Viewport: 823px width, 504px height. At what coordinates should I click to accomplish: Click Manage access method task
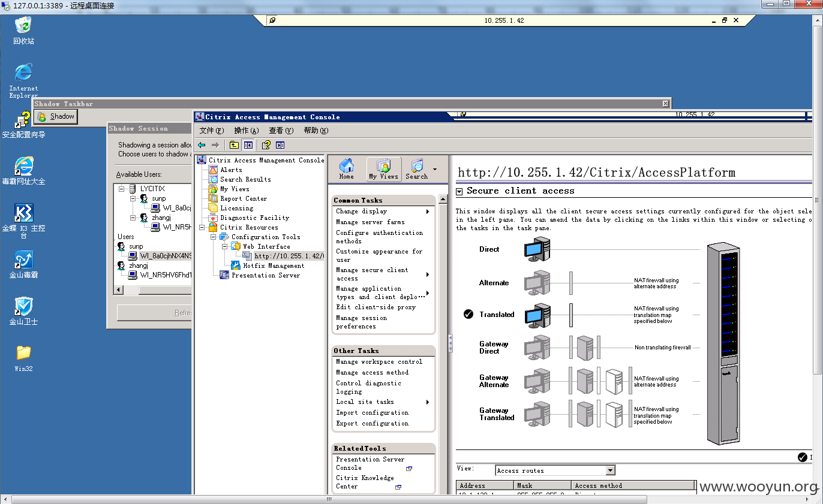[372, 373]
